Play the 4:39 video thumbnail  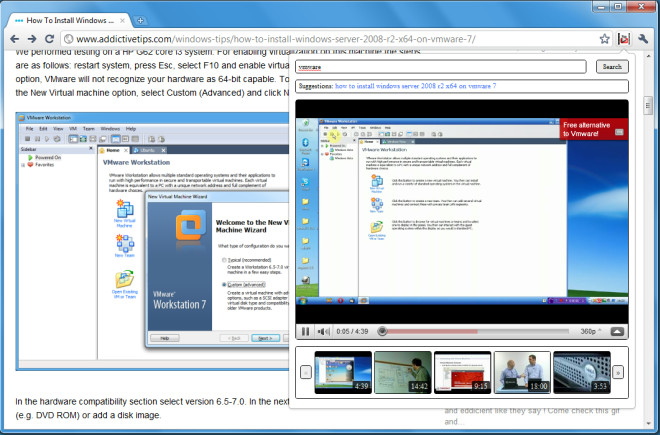click(x=343, y=372)
